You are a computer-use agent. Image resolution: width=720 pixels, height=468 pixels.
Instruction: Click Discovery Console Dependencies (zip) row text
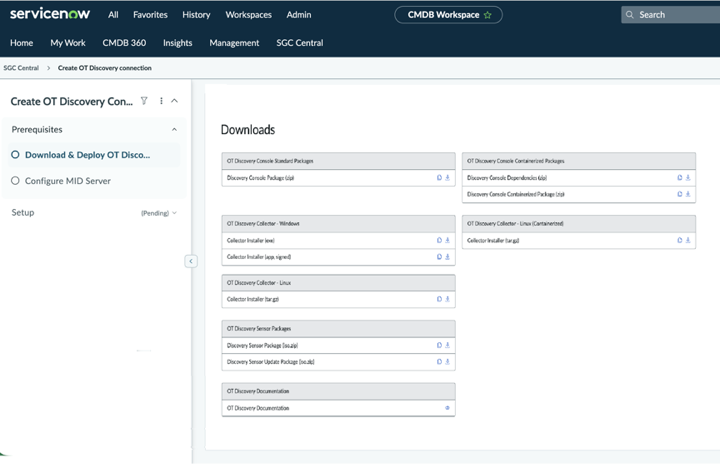507,178
